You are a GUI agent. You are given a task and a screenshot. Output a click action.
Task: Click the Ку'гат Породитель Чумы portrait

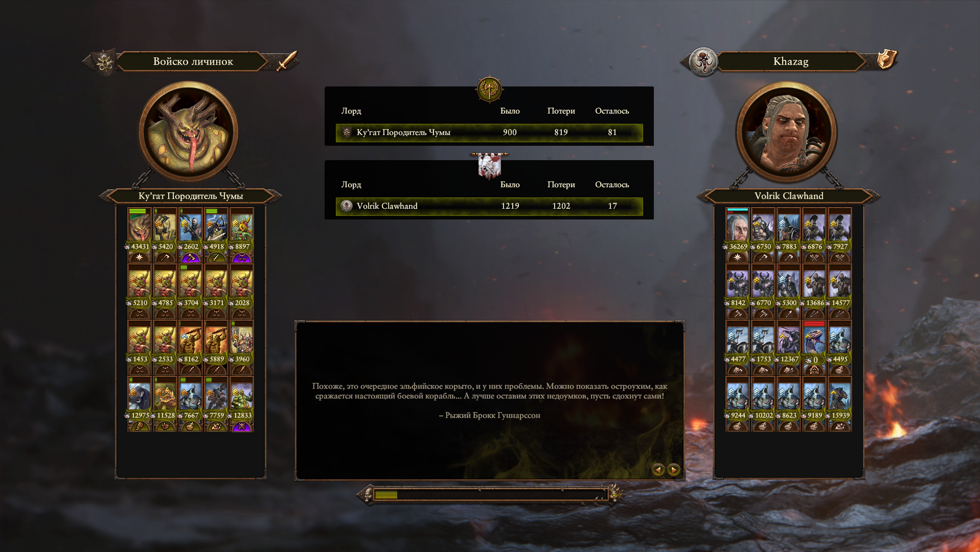[x=189, y=133]
